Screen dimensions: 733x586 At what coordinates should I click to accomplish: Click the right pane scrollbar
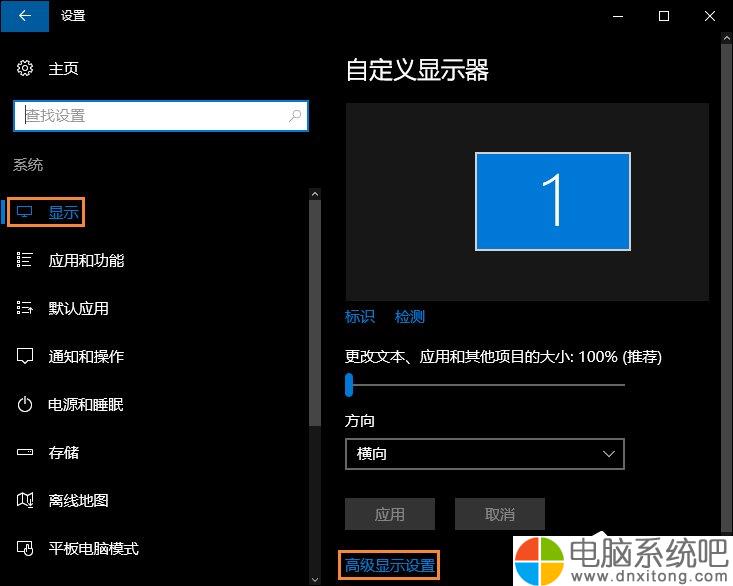click(727, 287)
